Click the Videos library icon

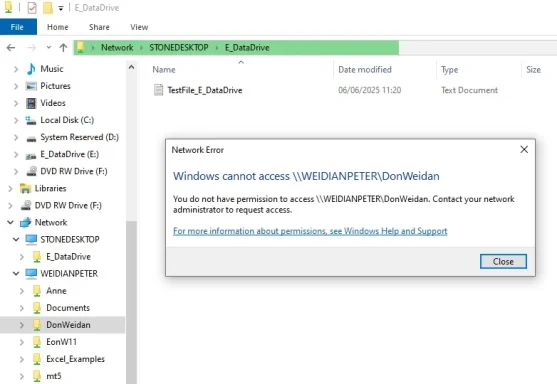tap(31, 103)
